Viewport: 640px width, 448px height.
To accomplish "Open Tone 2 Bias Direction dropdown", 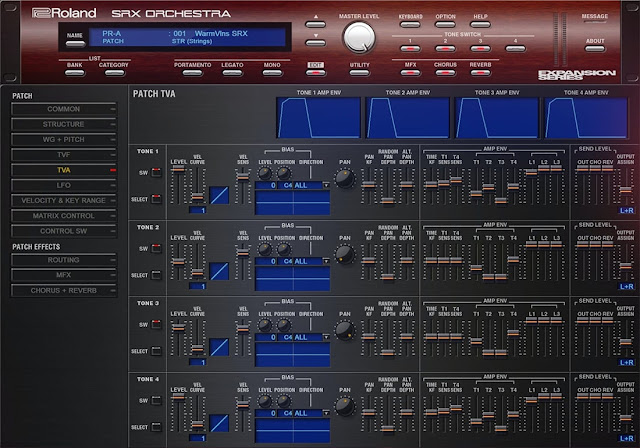I will coord(326,262).
